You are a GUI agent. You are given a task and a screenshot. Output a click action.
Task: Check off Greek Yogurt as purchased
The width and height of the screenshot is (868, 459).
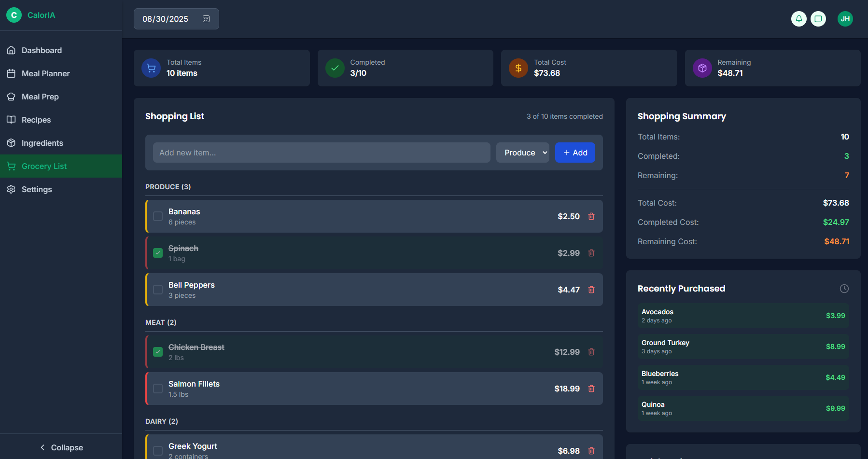tap(158, 451)
